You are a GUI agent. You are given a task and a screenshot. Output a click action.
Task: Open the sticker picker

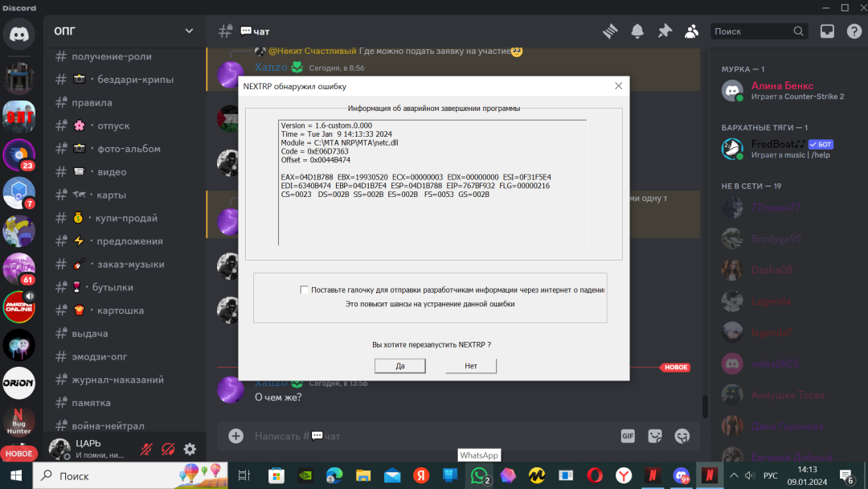click(655, 436)
